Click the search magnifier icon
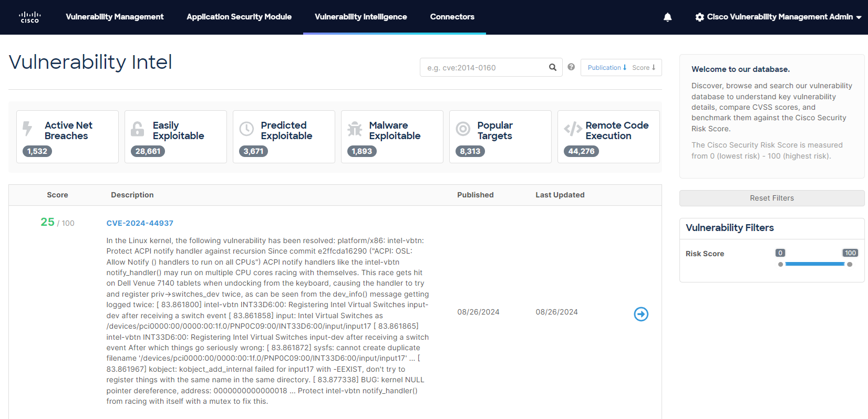This screenshot has width=868, height=419. [x=552, y=67]
